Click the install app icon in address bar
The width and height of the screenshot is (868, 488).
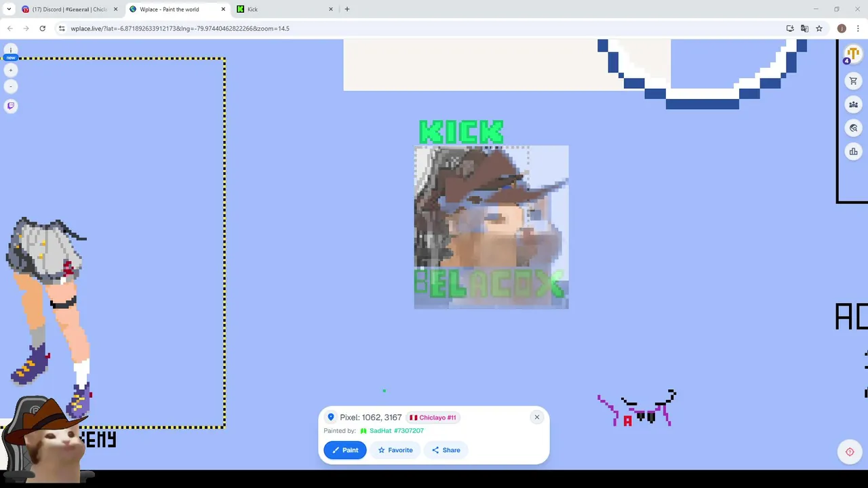[x=790, y=28]
